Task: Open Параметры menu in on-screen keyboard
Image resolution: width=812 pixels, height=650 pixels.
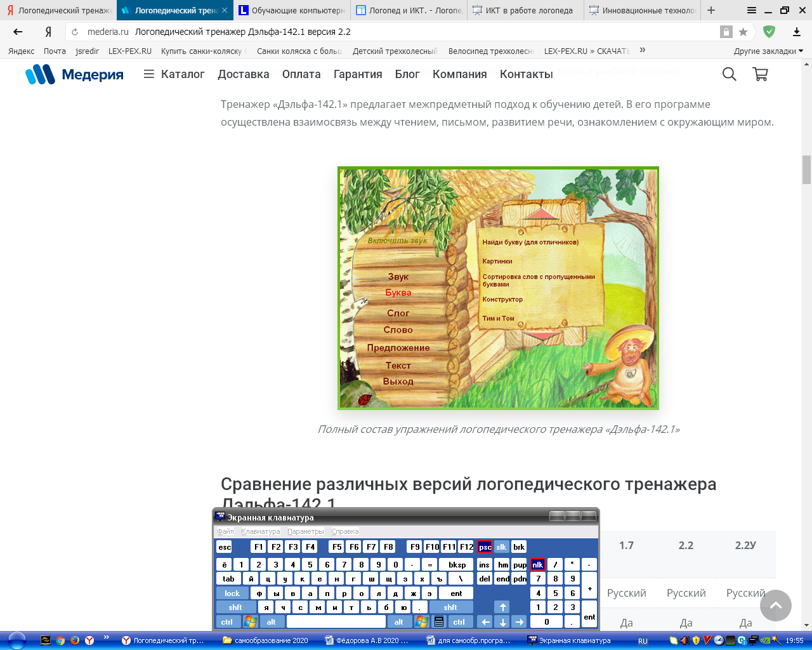Action: [x=305, y=531]
